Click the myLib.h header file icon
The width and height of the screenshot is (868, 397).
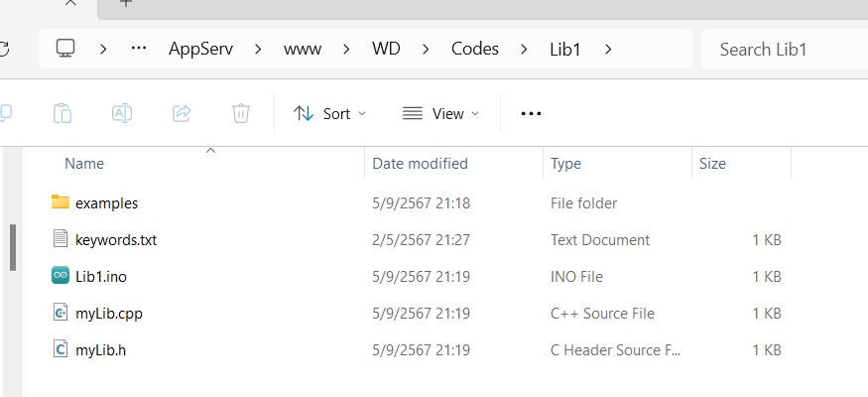(60, 349)
